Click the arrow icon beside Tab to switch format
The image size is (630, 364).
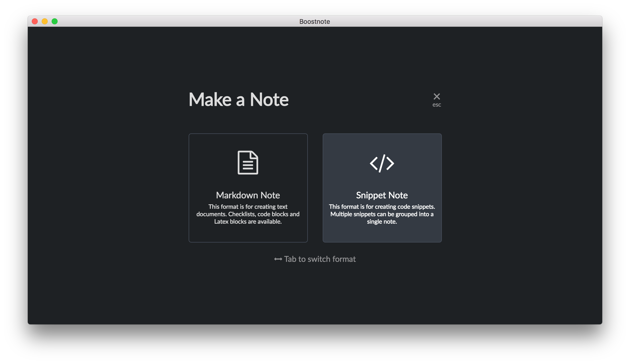coord(278,259)
